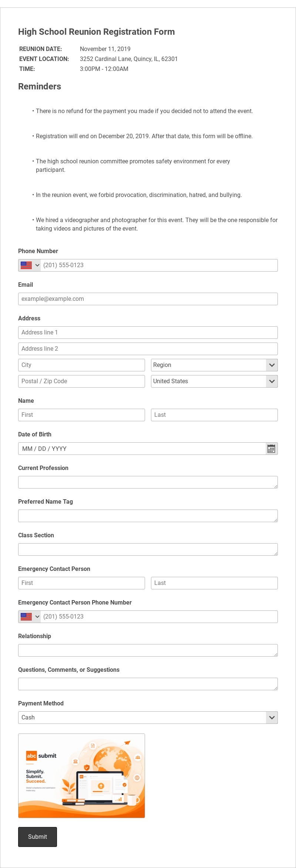Click the Reminders heading
Image resolution: width=296 pixels, height=868 pixels.
[40, 86]
